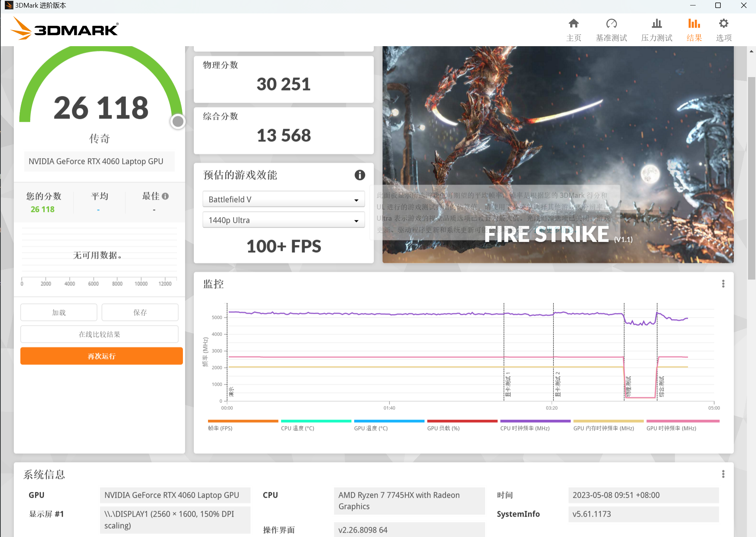Open the 基准测试 benchmarks tab
Viewport: 756px width, 537px height.
coord(611,30)
